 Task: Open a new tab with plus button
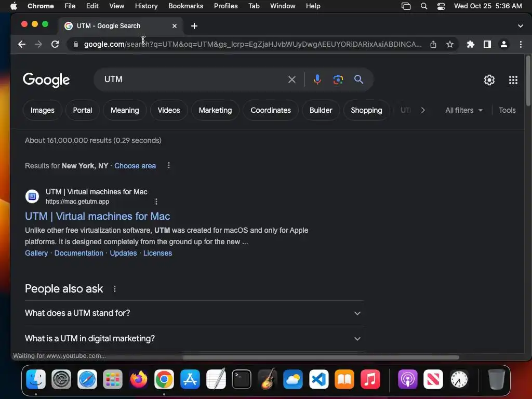pyautogui.click(x=194, y=26)
